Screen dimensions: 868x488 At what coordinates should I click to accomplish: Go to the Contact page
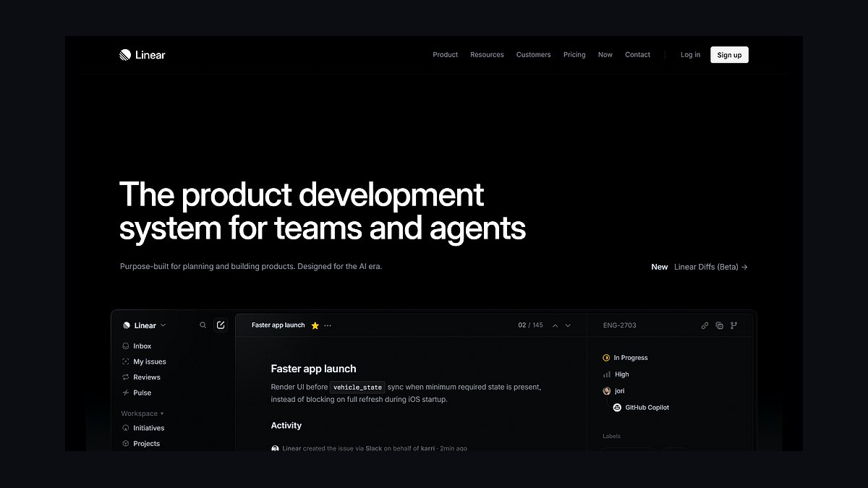pyautogui.click(x=637, y=55)
